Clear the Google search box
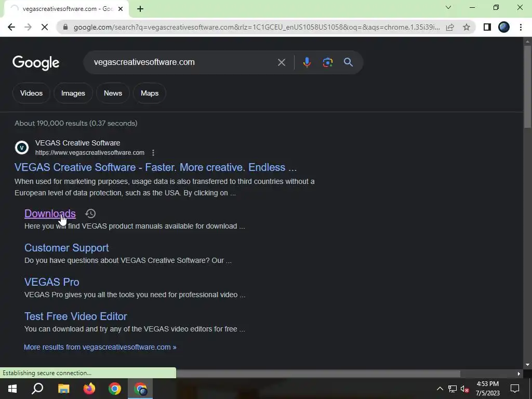532x399 pixels. (x=281, y=62)
